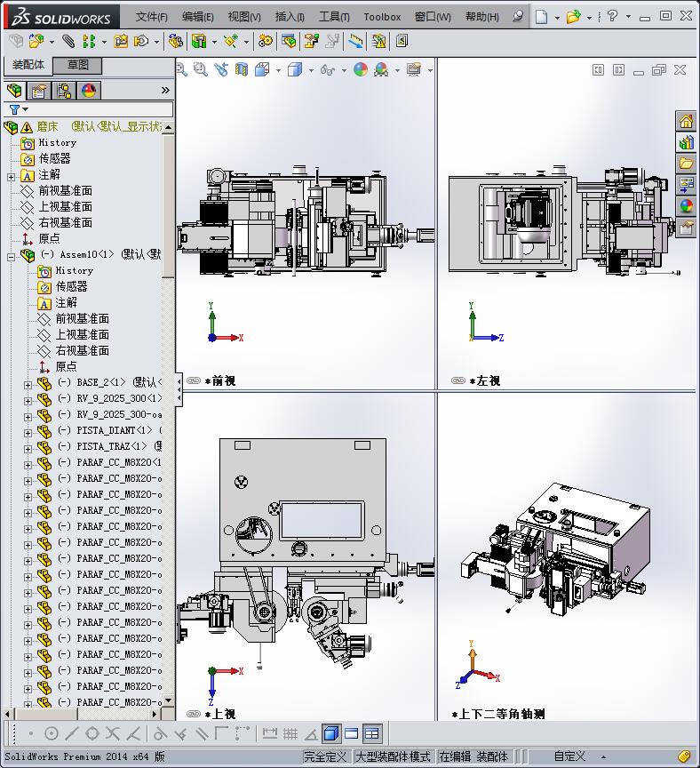Click the Show Hidden Components icon
The width and height of the screenshot is (700, 768).
[175, 41]
